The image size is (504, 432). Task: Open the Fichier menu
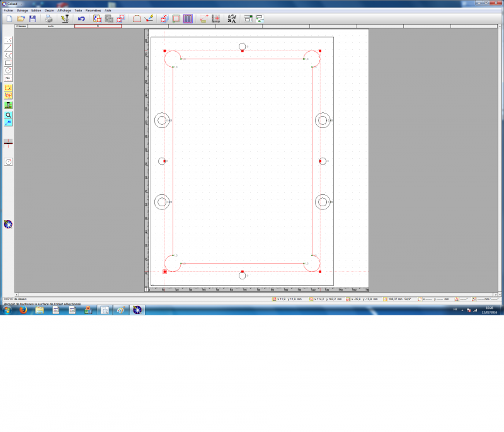click(x=8, y=11)
